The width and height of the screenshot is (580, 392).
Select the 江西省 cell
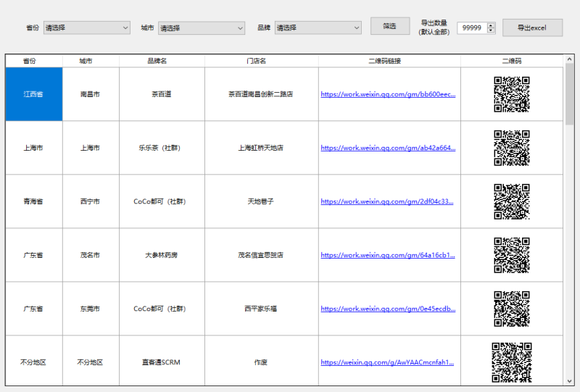tap(34, 94)
